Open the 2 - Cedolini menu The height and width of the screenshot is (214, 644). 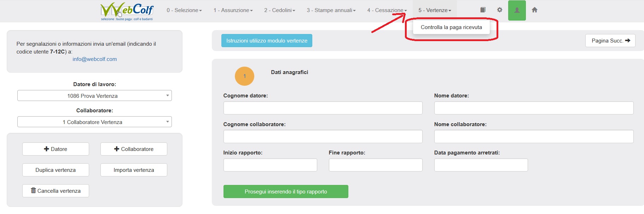279,10
